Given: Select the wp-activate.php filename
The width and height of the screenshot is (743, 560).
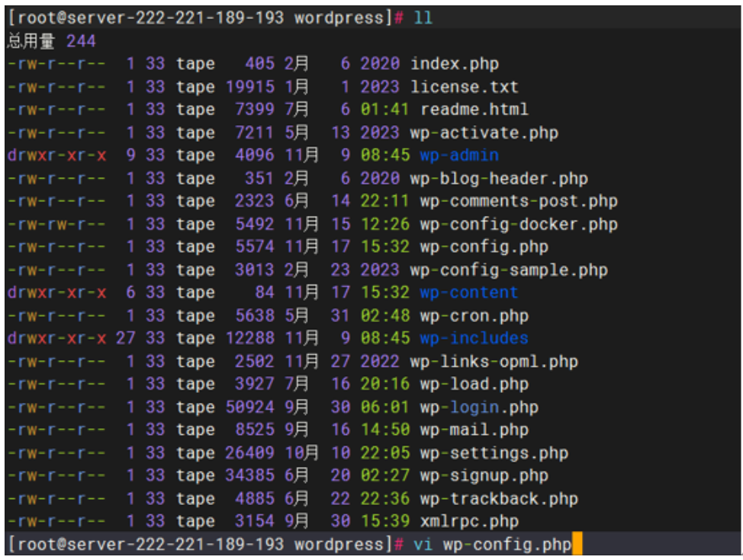Looking at the screenshot, I should pos(484,133).
